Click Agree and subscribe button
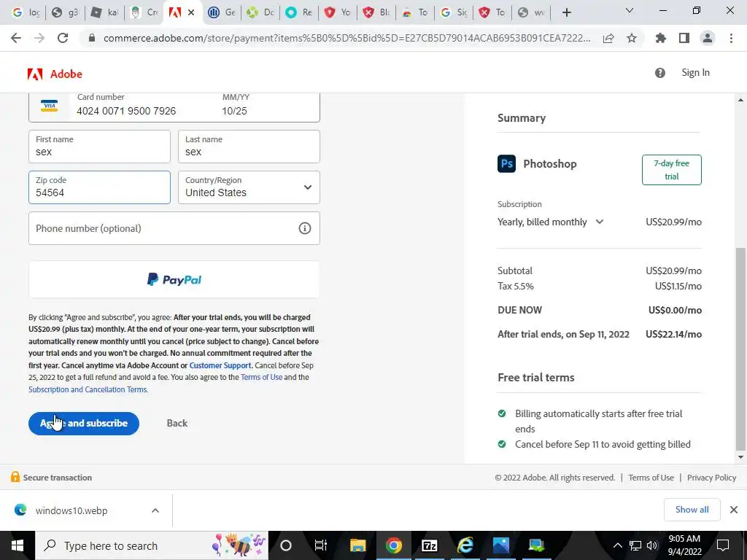 pos(84,424)
